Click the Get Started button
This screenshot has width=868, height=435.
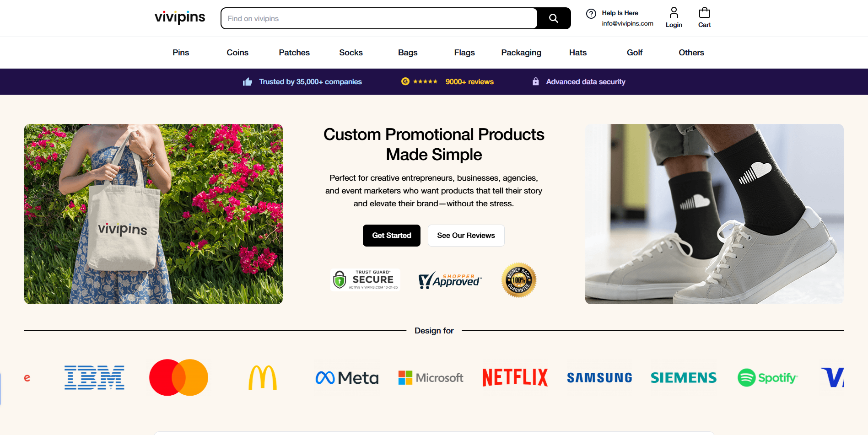(x=391, y=236)
